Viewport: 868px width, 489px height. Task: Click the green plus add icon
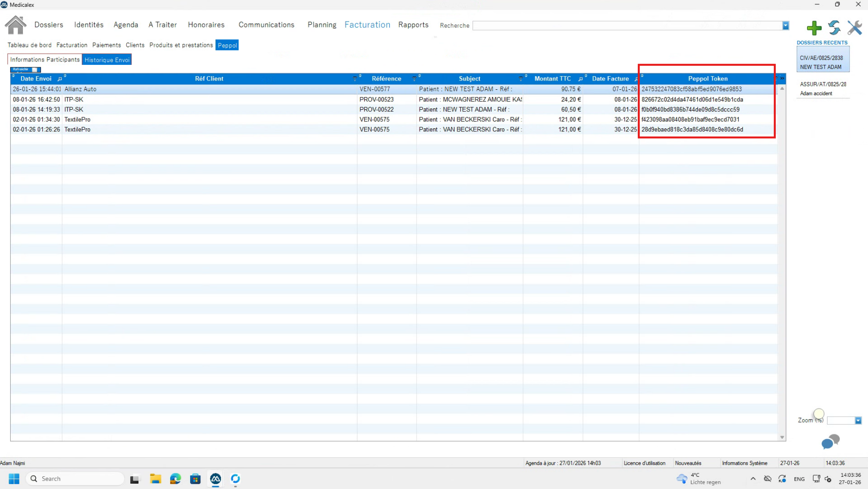[x=814, y=28]
